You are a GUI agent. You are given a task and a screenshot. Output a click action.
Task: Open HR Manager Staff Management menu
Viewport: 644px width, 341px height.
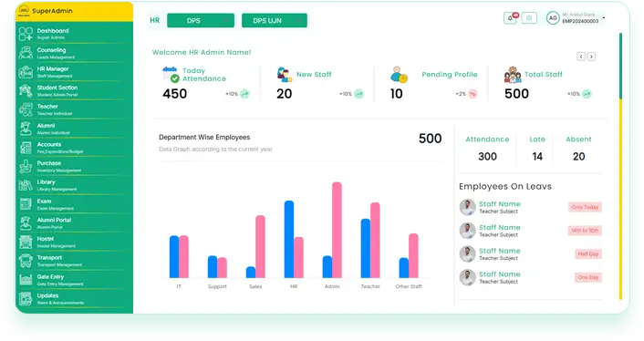click(74, 72)
